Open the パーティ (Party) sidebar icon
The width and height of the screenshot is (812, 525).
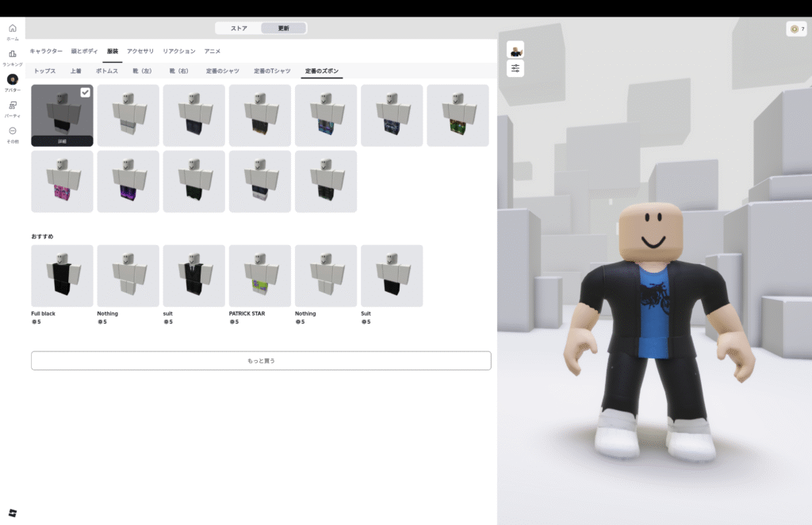(x=13, y=108)
